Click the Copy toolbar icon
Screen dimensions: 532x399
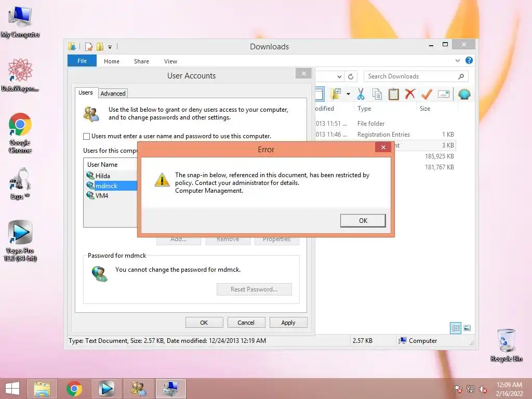377,94
